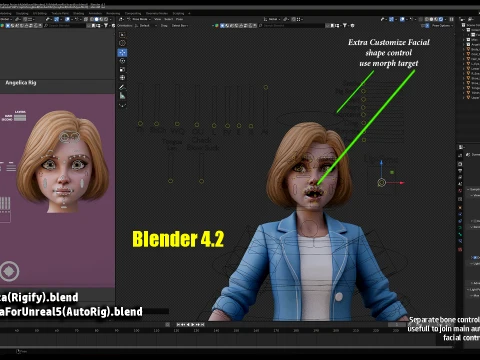Screen dimensions: 480x360
Task: Select the Select Box tool in viewport toolbar
Action: 122,35
